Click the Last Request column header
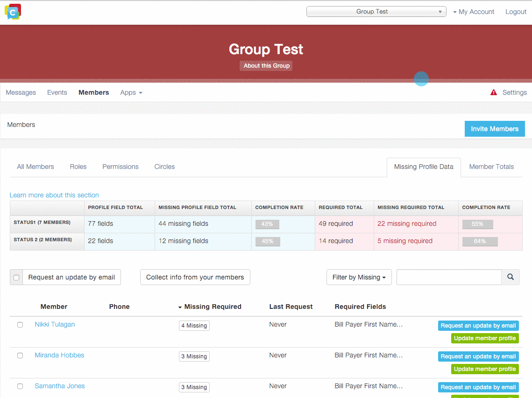Image resolution: width=532 pixels, height=398 pixels. (291, 307)
